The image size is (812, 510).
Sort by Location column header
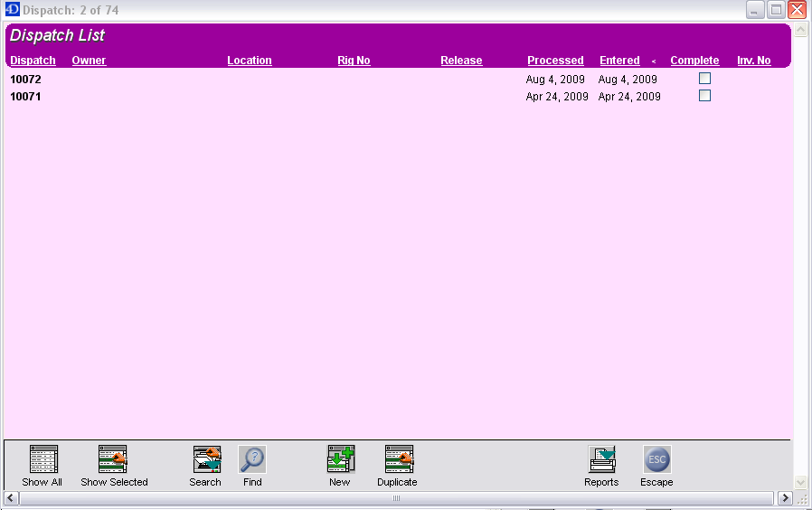tap(250, 61)
